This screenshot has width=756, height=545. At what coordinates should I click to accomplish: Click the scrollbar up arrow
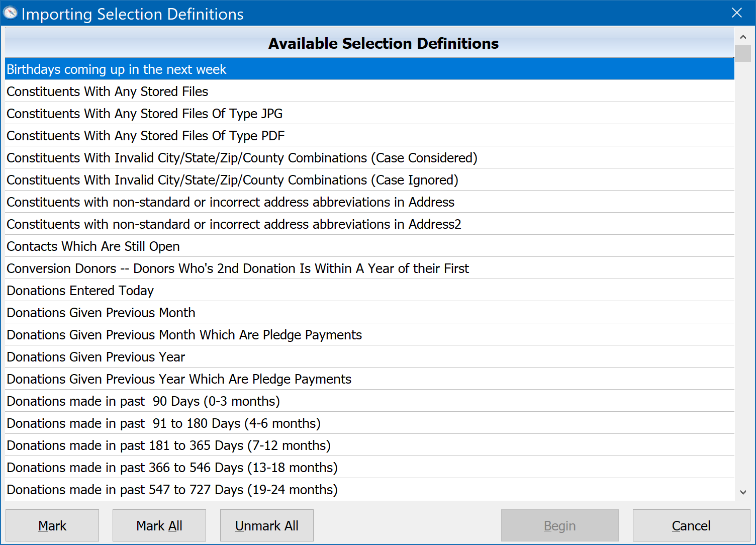743,37
